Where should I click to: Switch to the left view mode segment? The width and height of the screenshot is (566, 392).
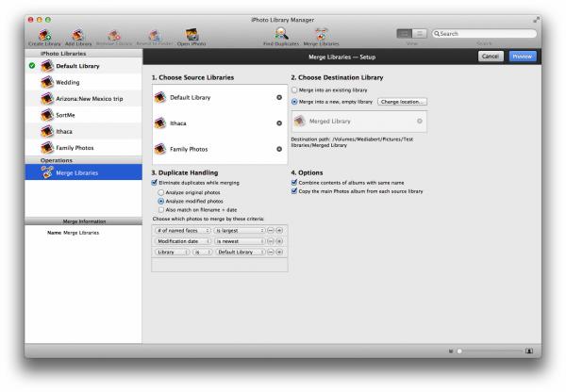[405, 34]
